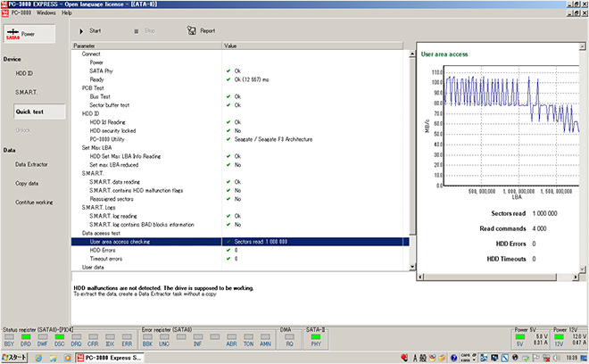Click the Stop square icon in toolbar
Image resolution: width=589 pixels, height=364 pixels.
click(x=137, y=31)
